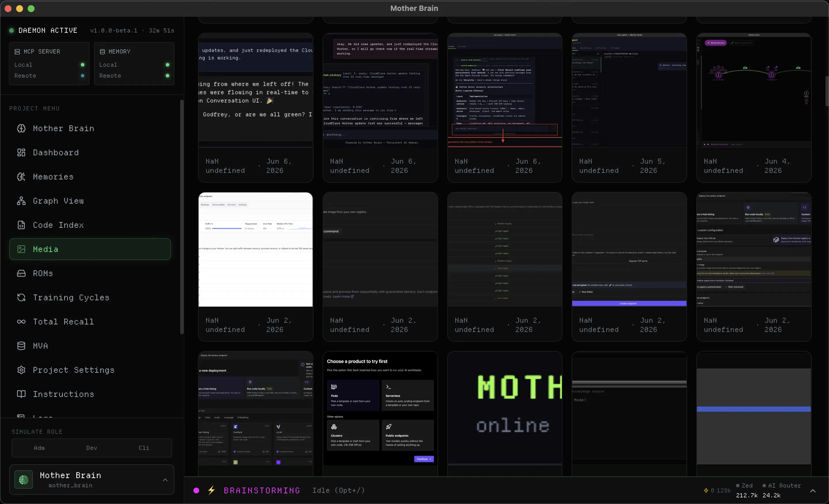The image size is (829, 504).
Task: Click the ROMs drive icon
Action: pos(21,273)
